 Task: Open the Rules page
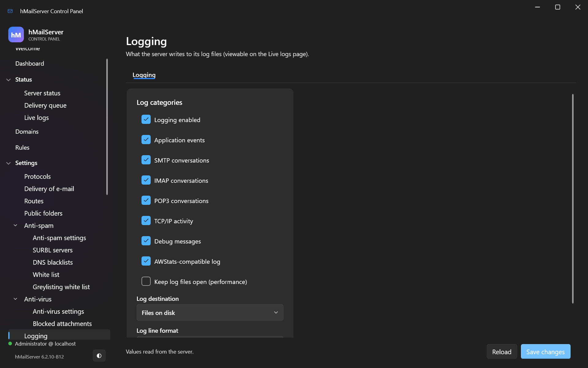tap(22, 148)
